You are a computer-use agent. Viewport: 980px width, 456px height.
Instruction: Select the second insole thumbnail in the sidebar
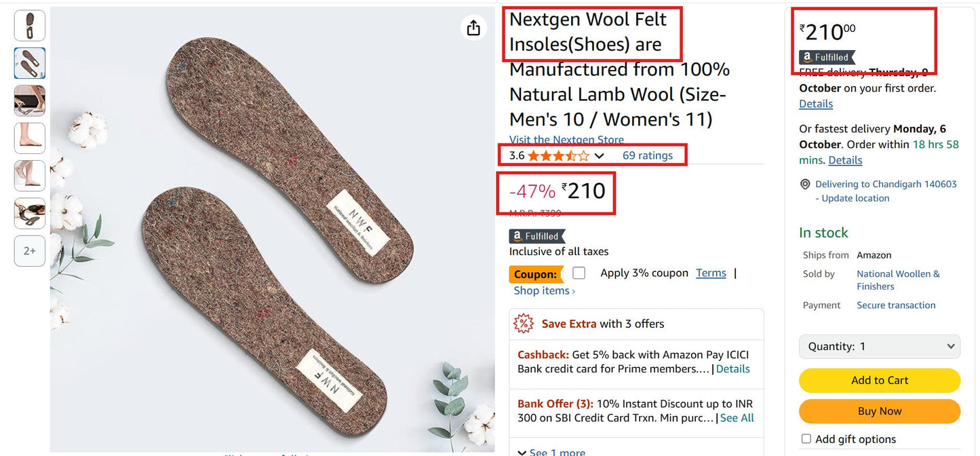point(29,63)
